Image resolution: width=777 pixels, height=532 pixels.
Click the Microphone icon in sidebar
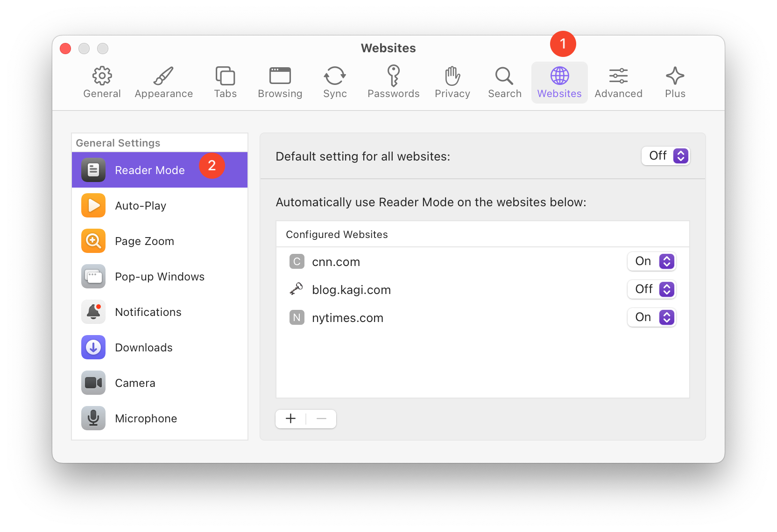pyautogui.click(x=93, y=418)
